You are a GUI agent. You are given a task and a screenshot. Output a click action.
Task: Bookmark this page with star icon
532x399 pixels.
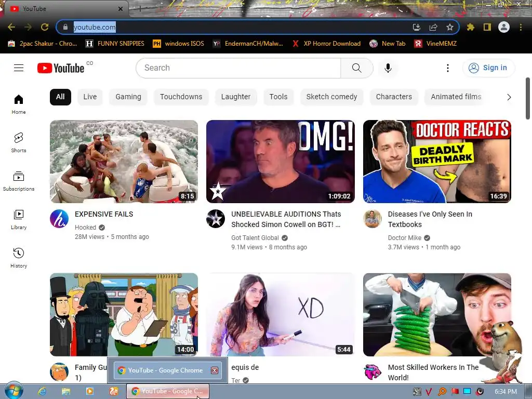[x=449, y=27]
